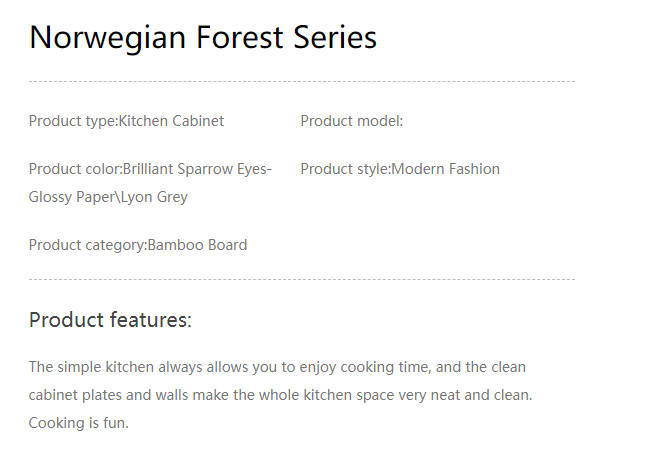
Task: Click the dashed divider above Product features
Action: tap(301, 279)
